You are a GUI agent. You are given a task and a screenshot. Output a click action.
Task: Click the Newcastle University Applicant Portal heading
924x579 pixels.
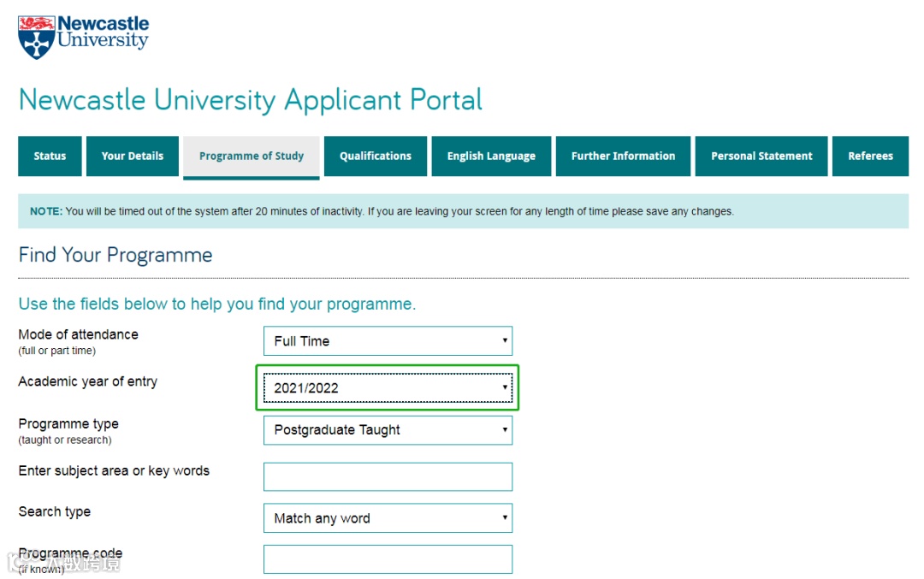click(251, 100)
